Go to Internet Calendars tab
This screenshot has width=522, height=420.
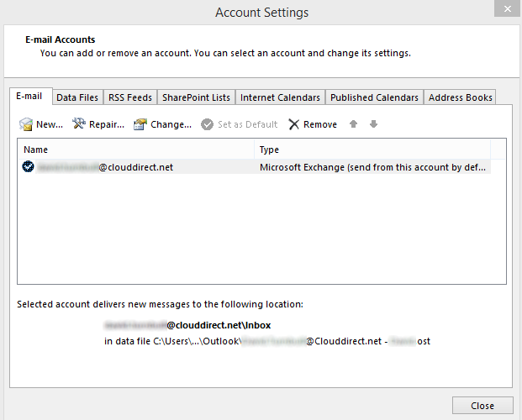tap(280, 97)
